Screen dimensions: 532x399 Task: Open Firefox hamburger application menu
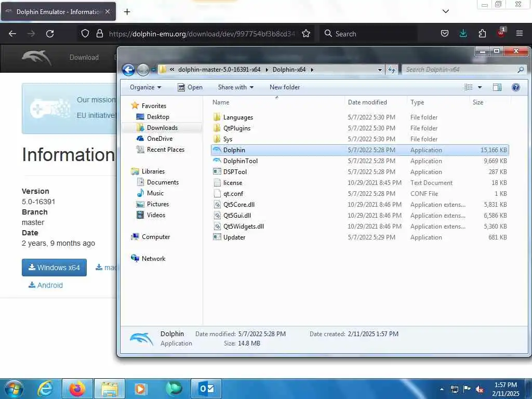pyautogui.click(x=520, y=33)
